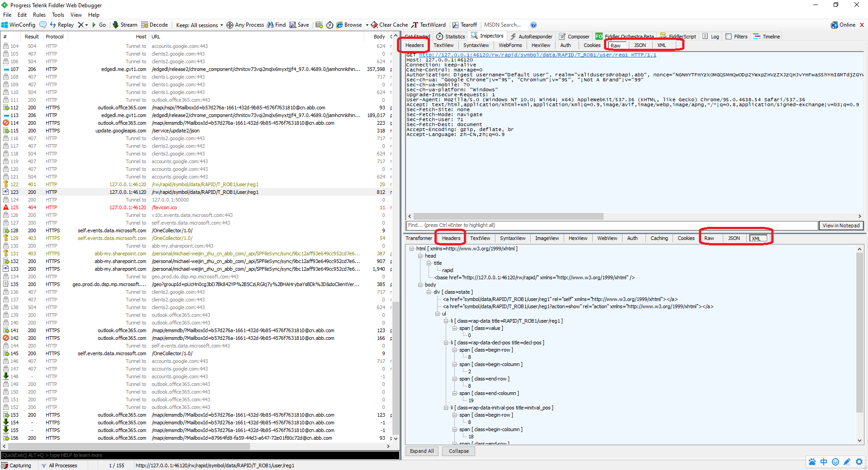The width and height of the screenshot is (868, 470).
Task: Select session 122 with 401 result
Action: [x=196, y=184]
